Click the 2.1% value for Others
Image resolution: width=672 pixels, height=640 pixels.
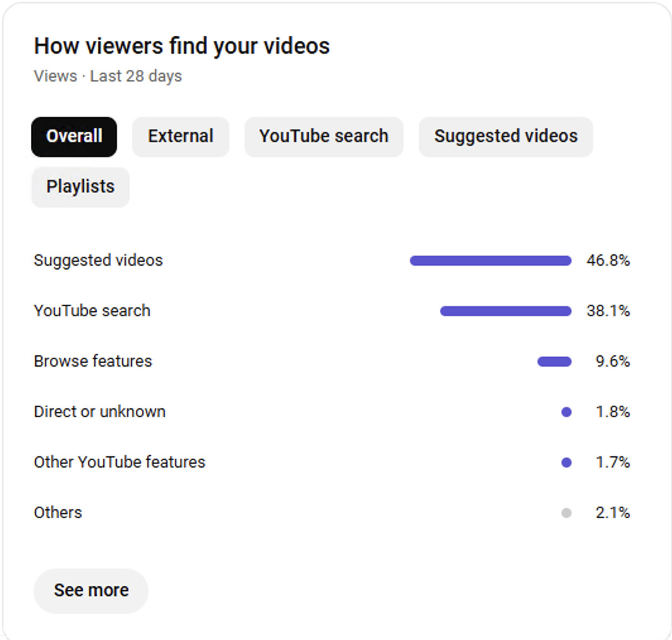612,513
